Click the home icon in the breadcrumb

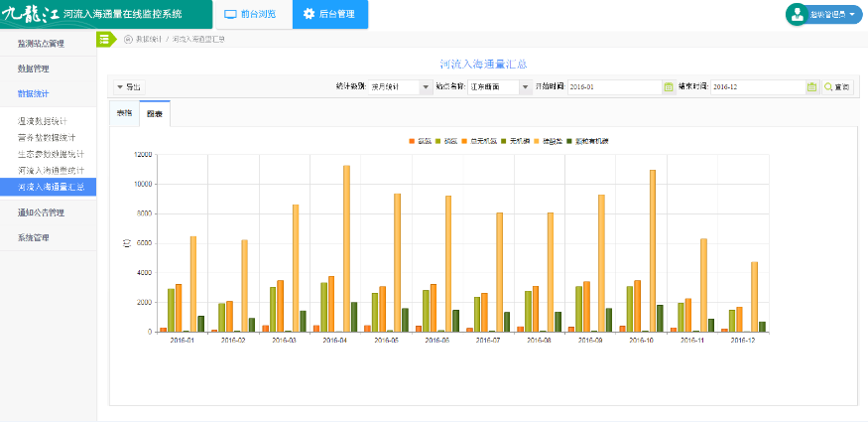pyautogui.click(x=128, y=39)
